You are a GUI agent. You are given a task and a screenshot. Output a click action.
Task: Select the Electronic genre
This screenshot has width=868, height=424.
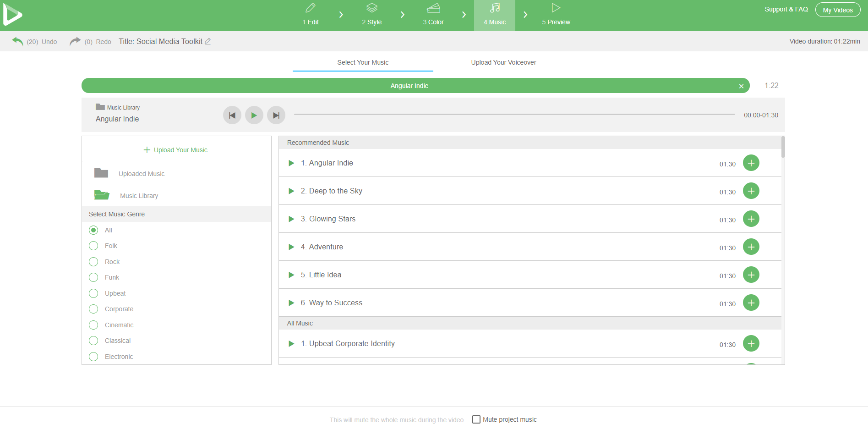pyautogui.click(x=93, y=357)
